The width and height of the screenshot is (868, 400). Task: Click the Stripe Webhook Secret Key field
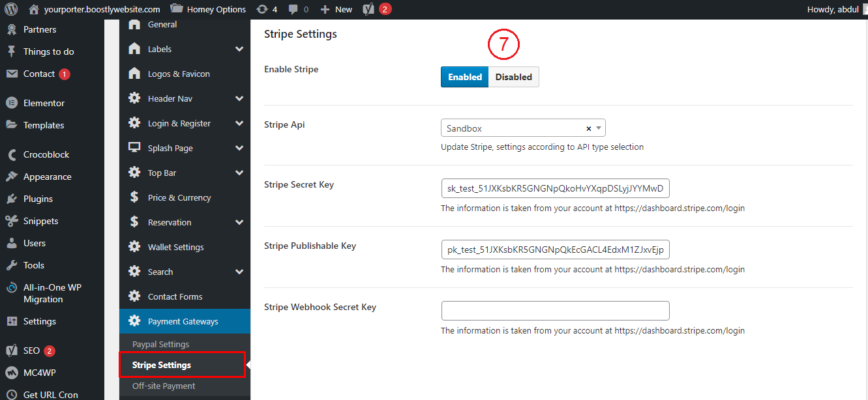click(x=556, y=311)
